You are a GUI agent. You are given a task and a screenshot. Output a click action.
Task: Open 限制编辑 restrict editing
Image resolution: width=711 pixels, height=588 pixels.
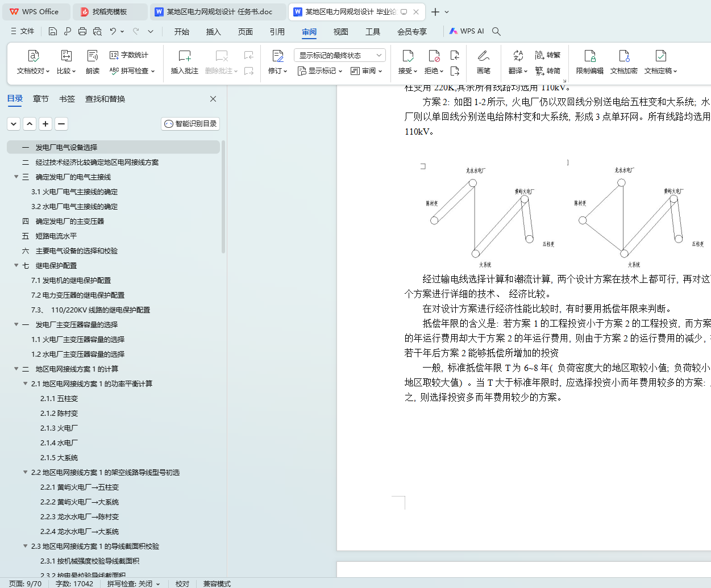590,62
